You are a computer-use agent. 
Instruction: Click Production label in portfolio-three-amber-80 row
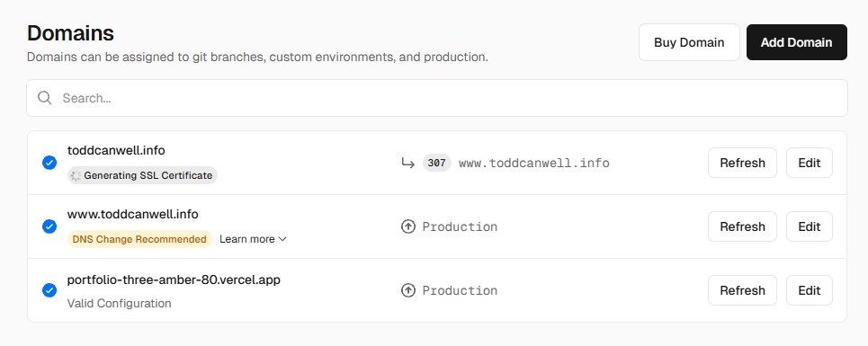point(460,290)
